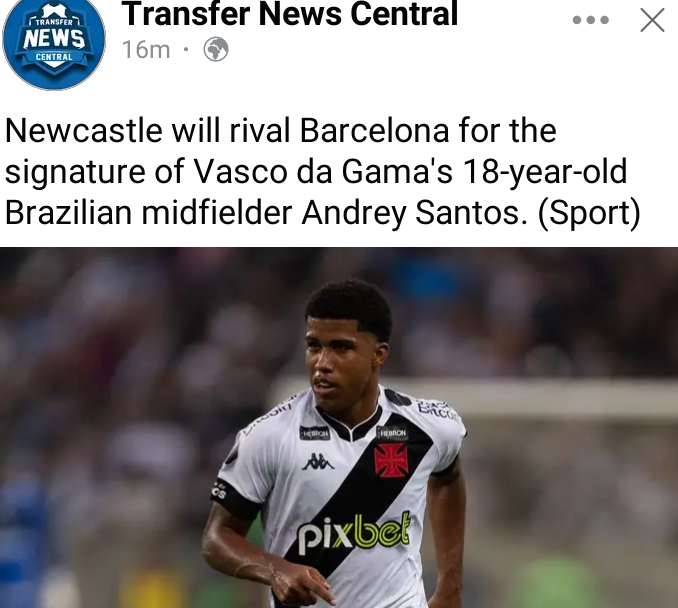The height and width of the screenshot is (608, 678).
Task: Click the Transfer News Central page name
Action: coord(289,13)
